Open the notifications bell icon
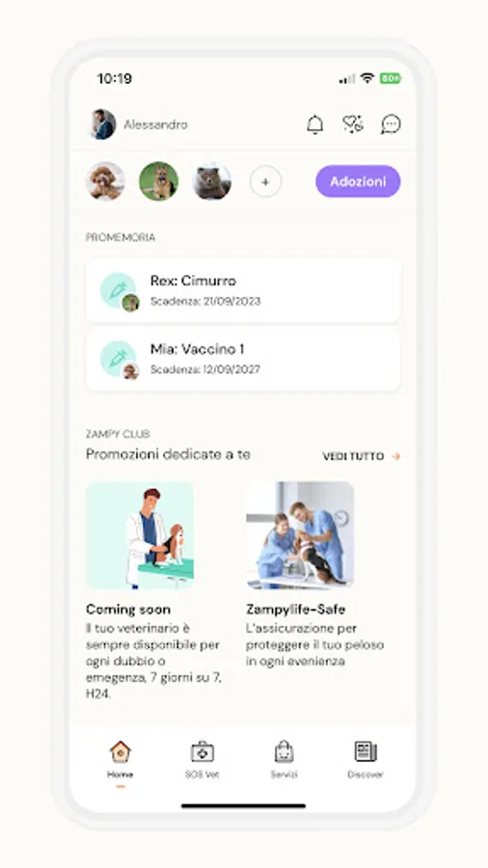The height and width of the screenshot is (868, 488). pos(314,124)
